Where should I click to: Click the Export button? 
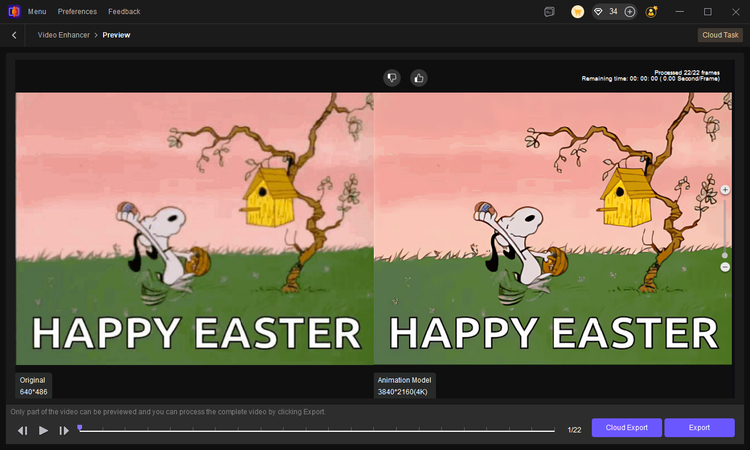click(699, 428)
